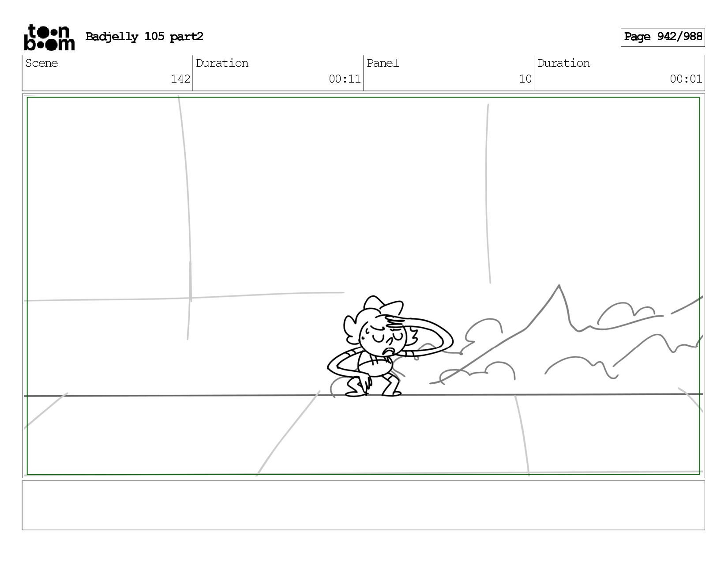Click panel number 10
728x563 pixels.
(525, 79)
